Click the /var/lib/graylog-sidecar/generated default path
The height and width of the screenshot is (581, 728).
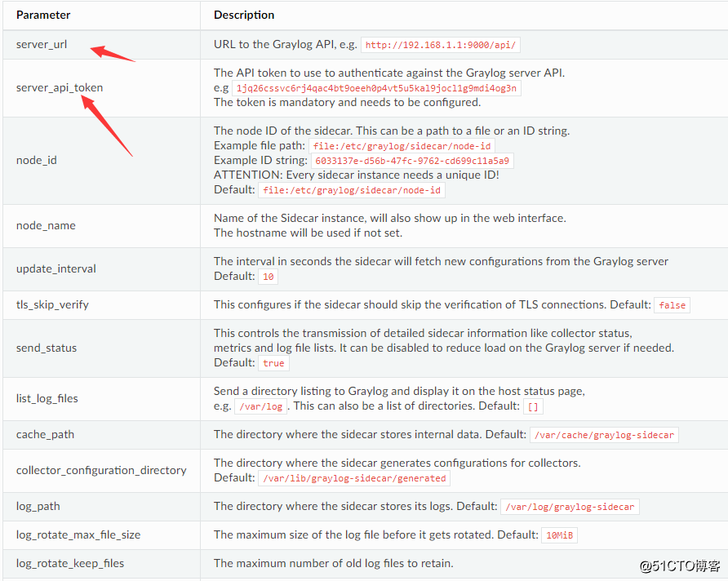click(x=354, y=478)
